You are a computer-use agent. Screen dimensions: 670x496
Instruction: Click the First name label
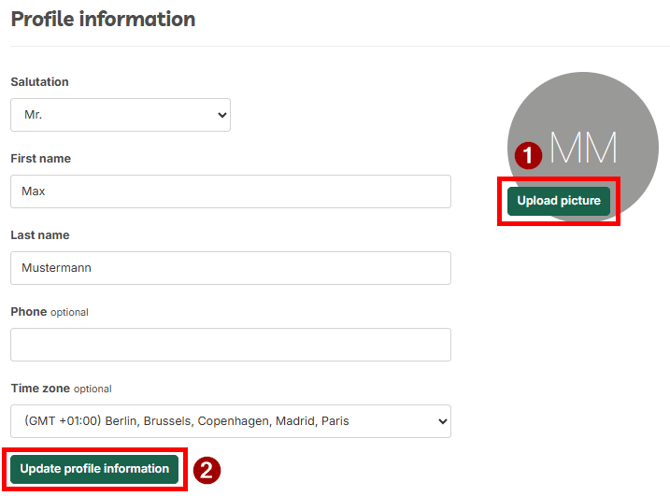coord(41,158)
